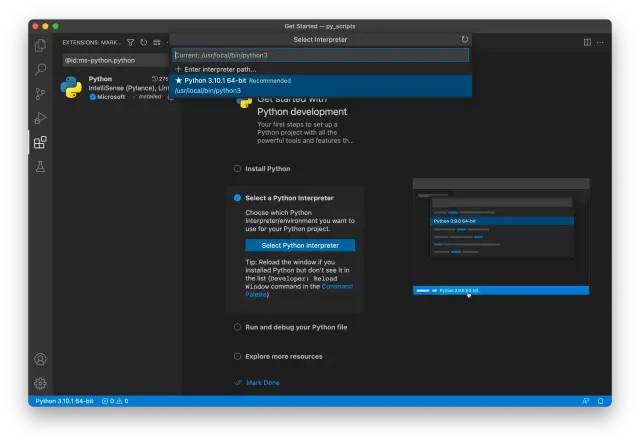Screen dimensions: 640x444
Task: Open the Accounts menu icon
Action: [40, 359]
